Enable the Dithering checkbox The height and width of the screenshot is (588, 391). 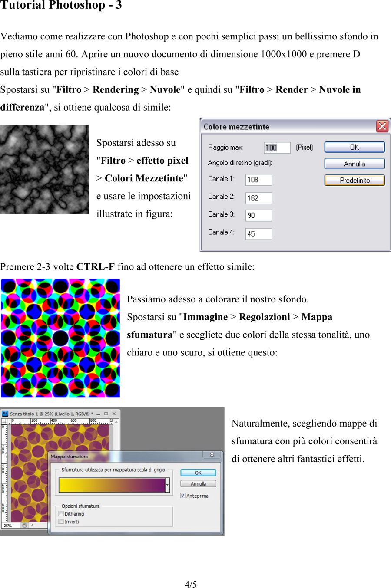pos(61,514)
